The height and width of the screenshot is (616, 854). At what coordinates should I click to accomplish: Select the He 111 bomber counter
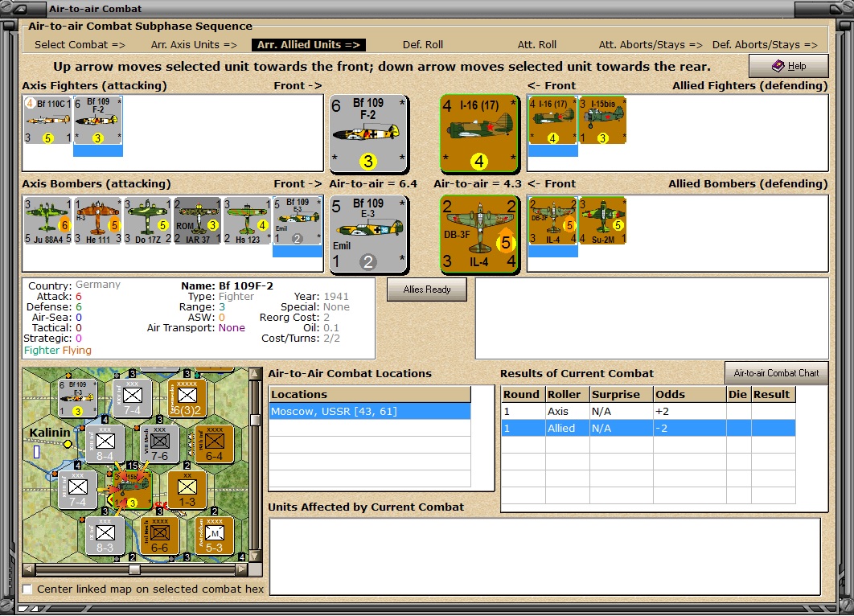point(97,220)
